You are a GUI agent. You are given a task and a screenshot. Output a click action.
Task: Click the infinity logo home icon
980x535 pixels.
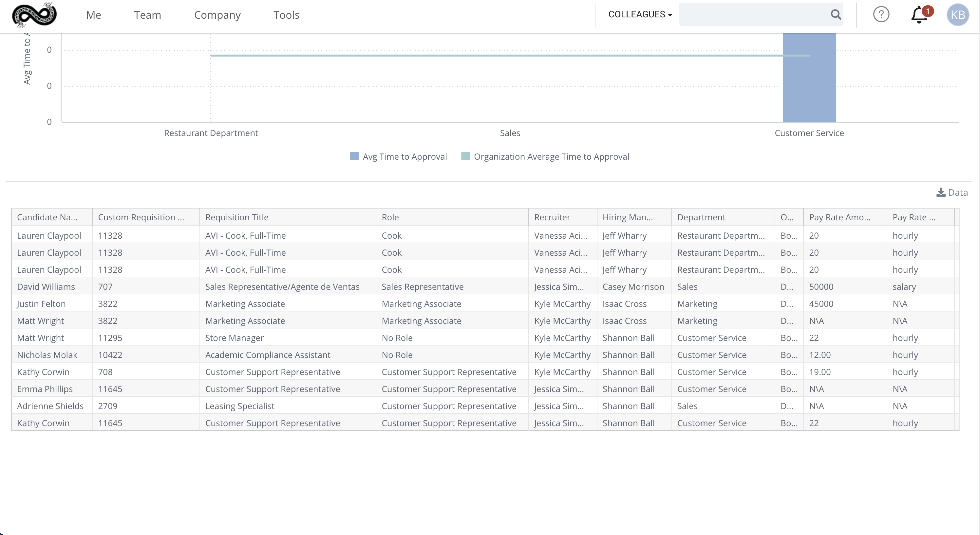[34, 15]
